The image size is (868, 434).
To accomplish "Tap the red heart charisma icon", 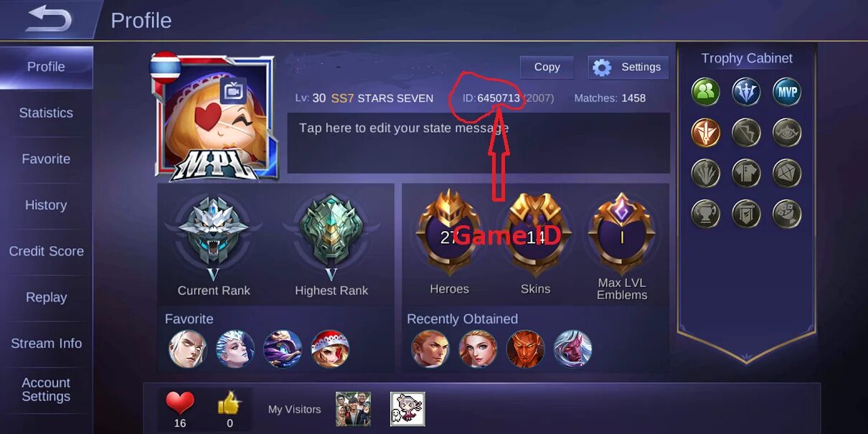I will [x=180, y=403].
